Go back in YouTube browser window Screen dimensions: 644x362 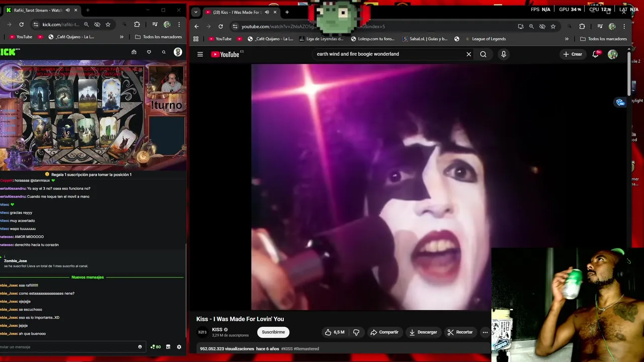pyautogui.click(x=197, y=27)
